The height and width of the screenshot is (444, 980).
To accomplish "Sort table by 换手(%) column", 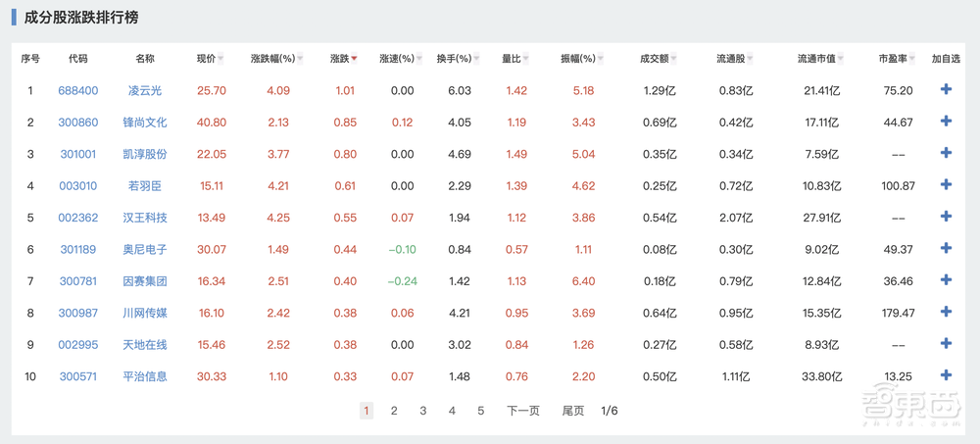I will pyautogui.click(x=459, y=59).
